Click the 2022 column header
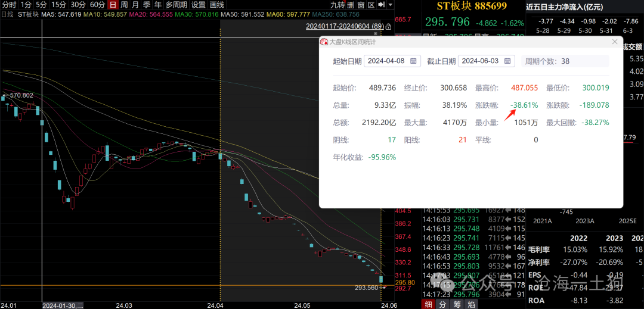 [x=578, y=238]
